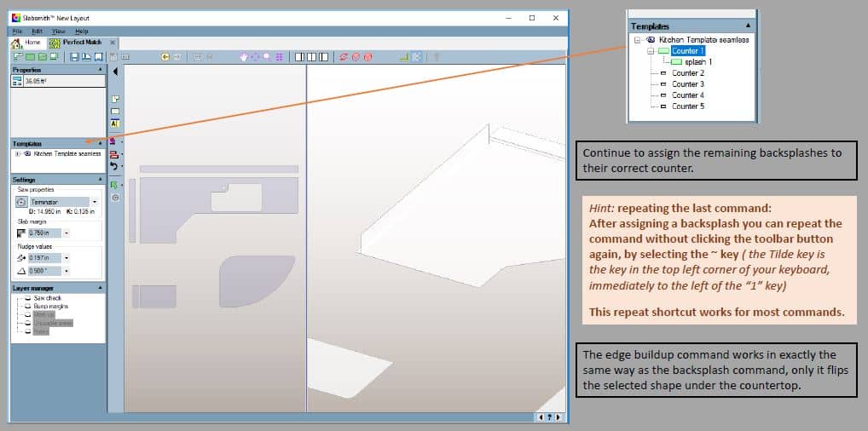Click the pan hand tool in toolbar
Viewport: 868px width, 431px height.
tap(243, 56)
